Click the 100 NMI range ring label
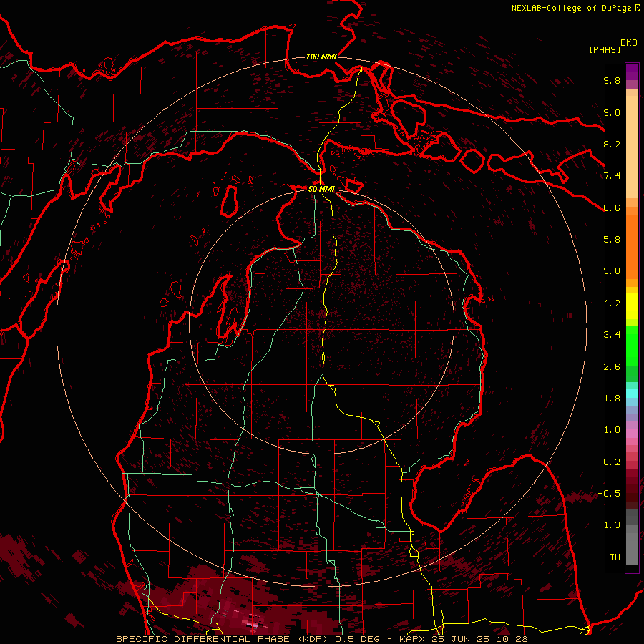 point(321,57)
